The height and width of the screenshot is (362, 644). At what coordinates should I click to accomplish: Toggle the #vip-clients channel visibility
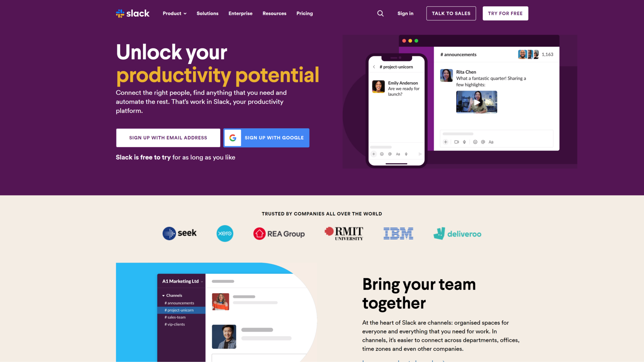175,324
